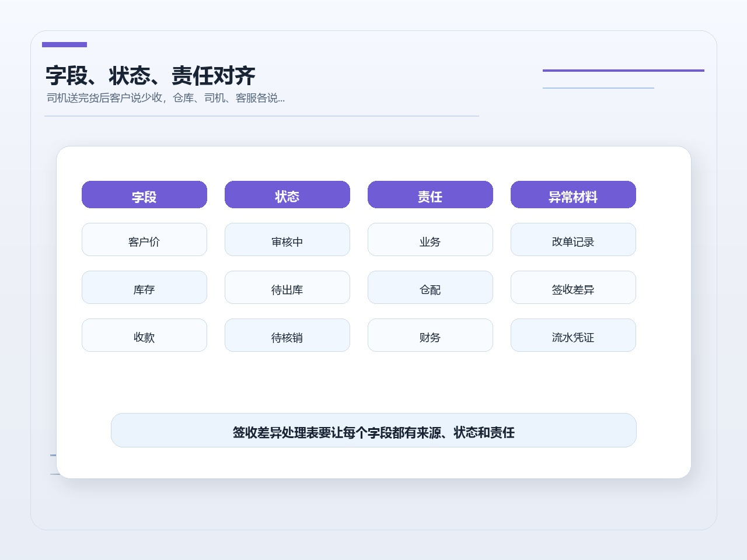Select the 审核中 status cell
747x560 pixels.
click(x=287, y=239)
